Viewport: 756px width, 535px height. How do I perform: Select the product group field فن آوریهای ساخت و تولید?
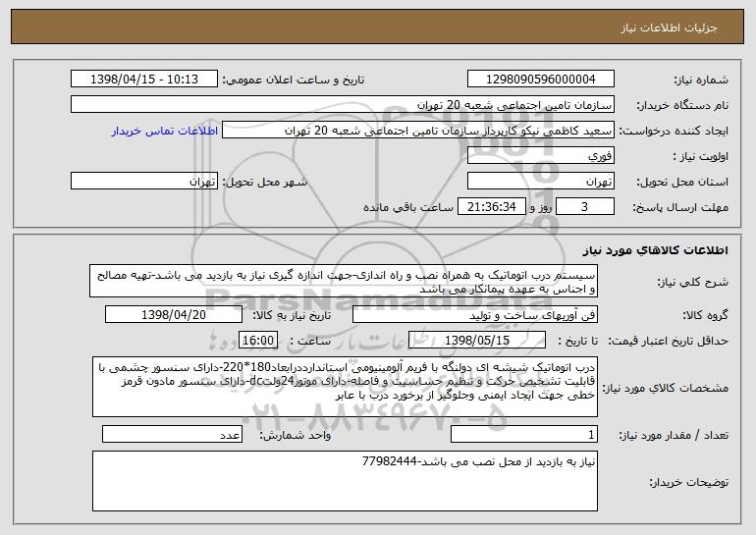point(475,314)
